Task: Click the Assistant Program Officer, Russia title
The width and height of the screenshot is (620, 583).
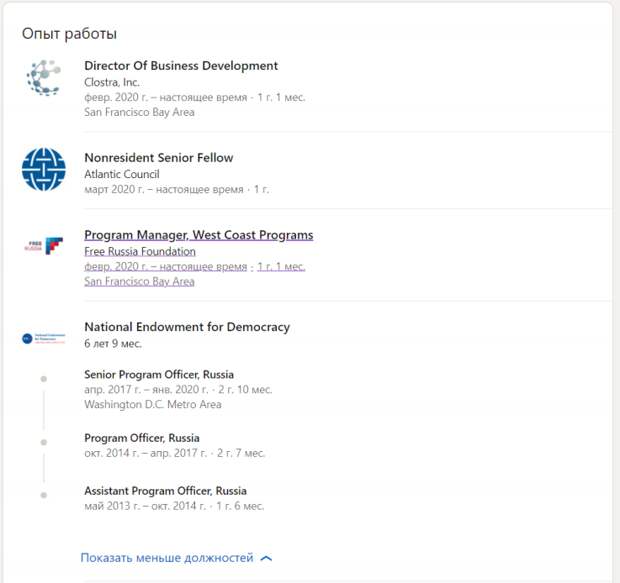Action: pos(165,491)
